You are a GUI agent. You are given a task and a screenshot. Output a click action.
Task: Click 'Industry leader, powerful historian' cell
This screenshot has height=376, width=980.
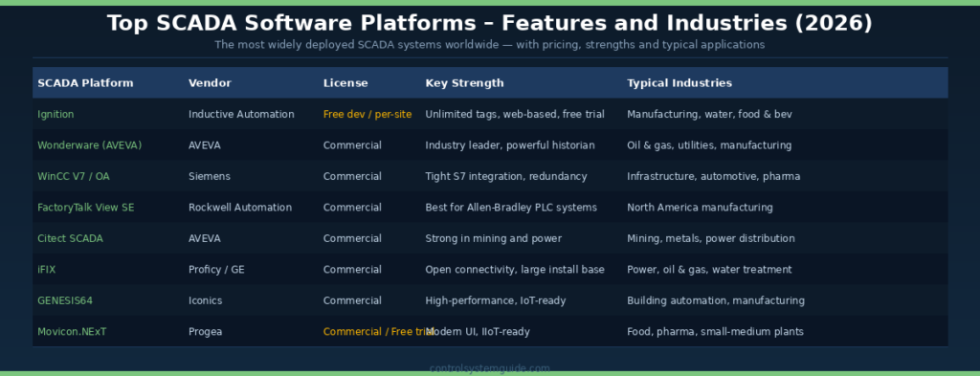point(510,145)
